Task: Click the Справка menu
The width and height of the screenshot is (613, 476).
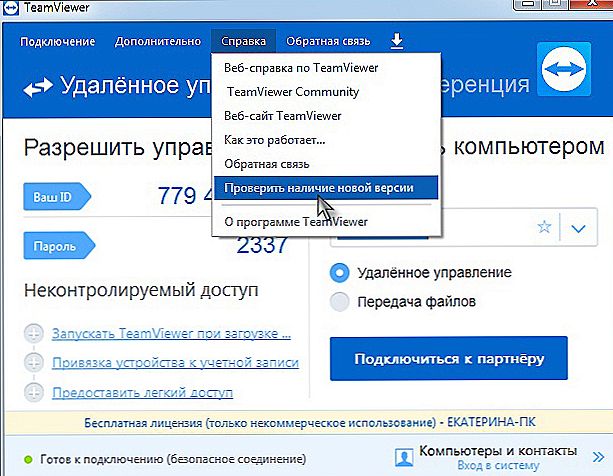Action: coord(243,41)
